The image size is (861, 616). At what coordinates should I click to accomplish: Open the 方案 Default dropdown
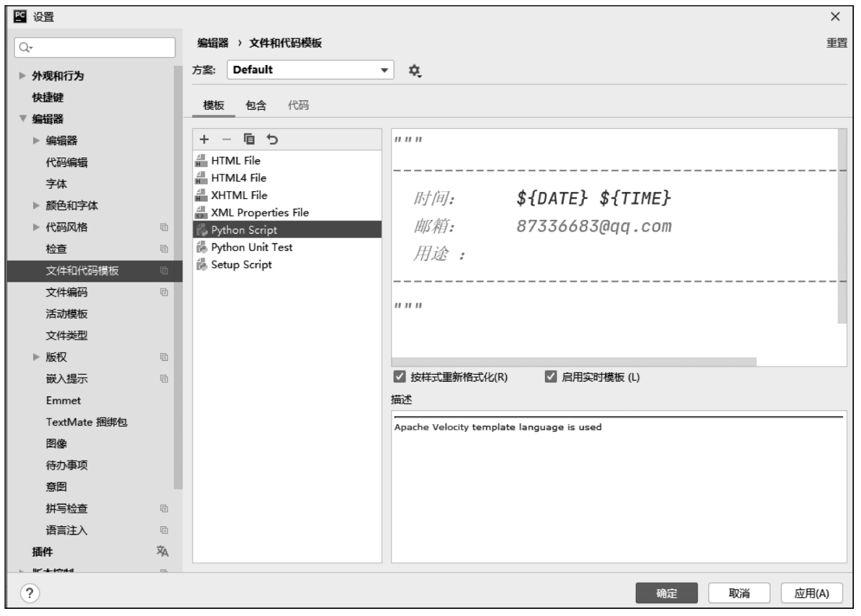(310, 70)
